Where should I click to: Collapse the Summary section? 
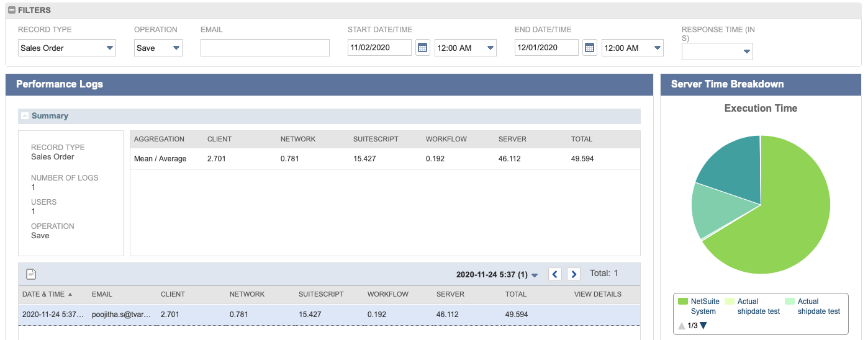(24, 116)
